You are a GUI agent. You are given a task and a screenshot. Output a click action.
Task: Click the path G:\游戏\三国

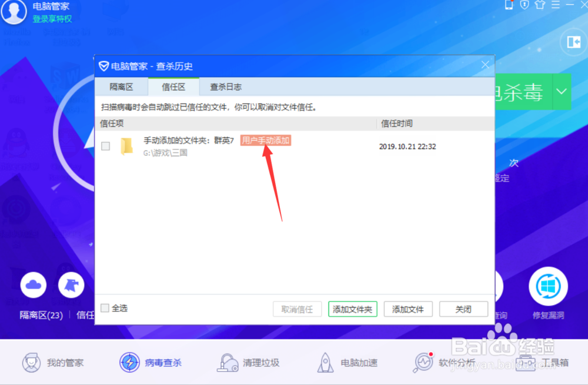point(165,153)
